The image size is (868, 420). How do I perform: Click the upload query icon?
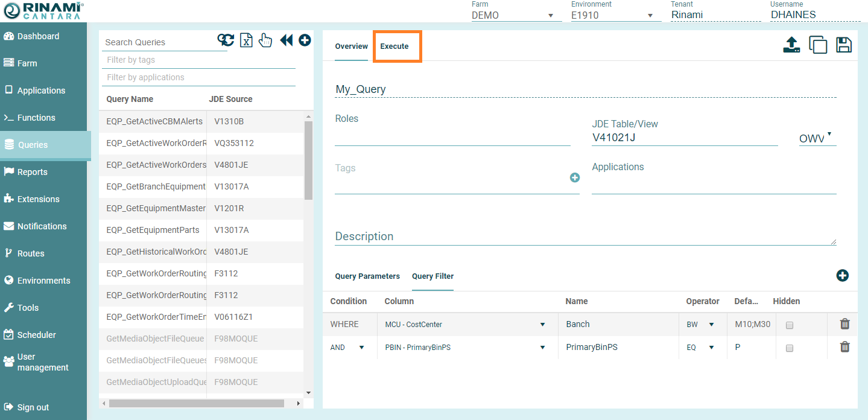(791, 45)
